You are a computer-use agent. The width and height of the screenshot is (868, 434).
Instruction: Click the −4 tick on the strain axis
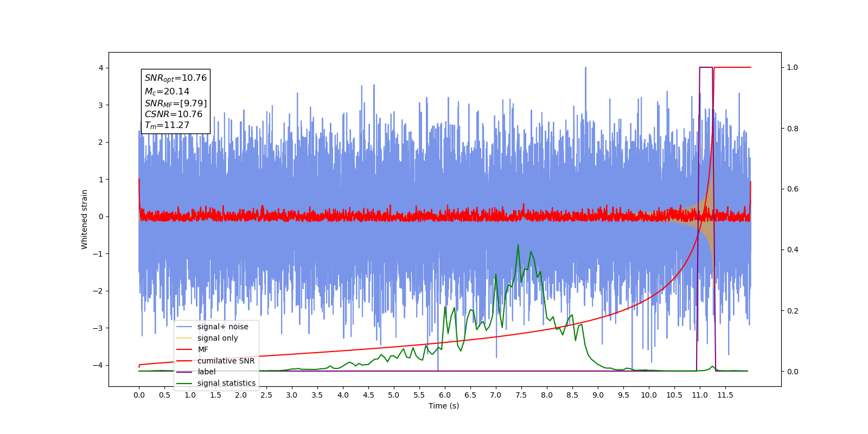(x=98, y=365)
